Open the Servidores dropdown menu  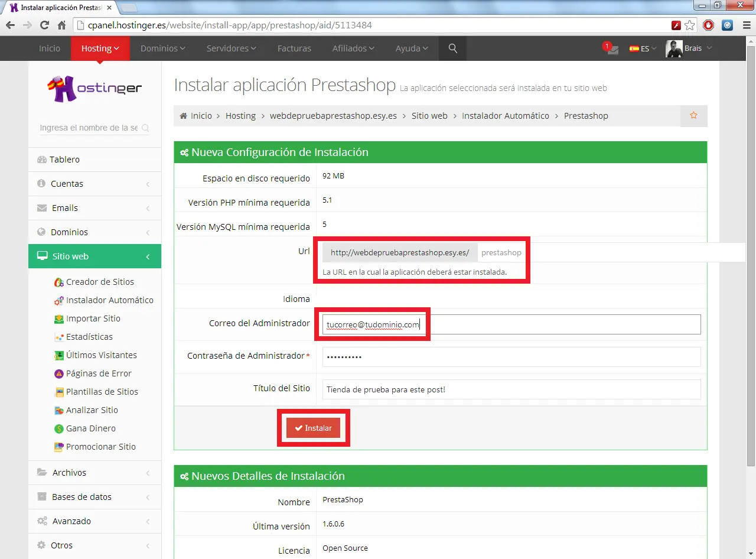pos(231,48)
